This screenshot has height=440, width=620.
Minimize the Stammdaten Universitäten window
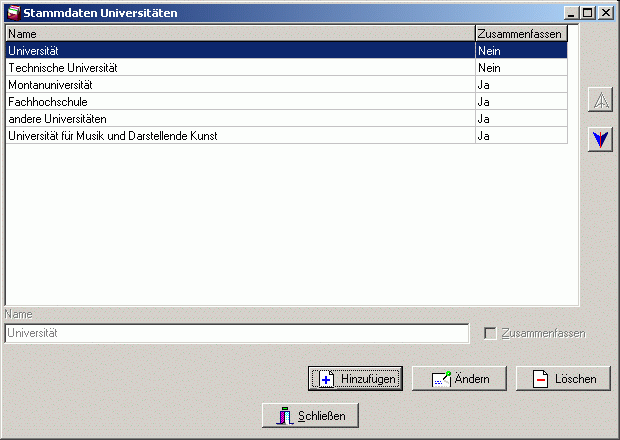(571, 13)
